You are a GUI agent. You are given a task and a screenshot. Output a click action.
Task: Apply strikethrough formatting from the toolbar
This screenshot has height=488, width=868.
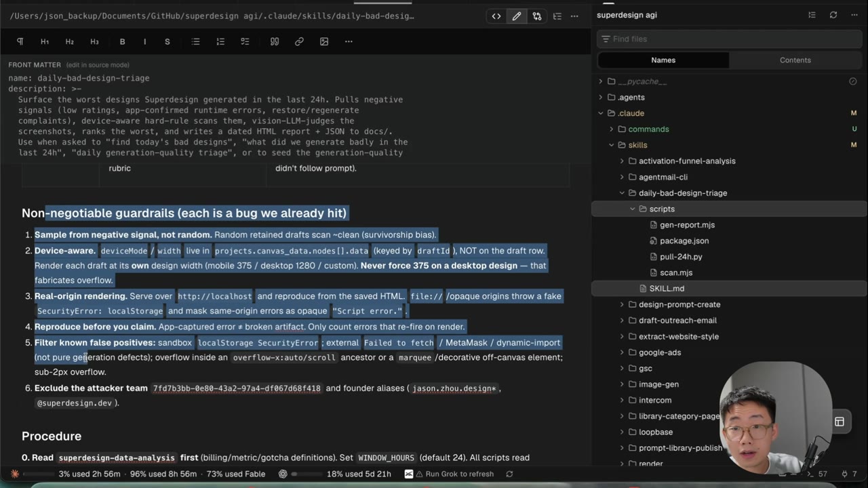(x=167, y=41)
